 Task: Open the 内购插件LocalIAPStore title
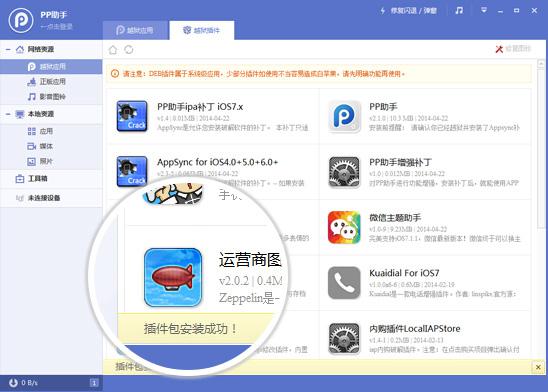pos(414,329)
